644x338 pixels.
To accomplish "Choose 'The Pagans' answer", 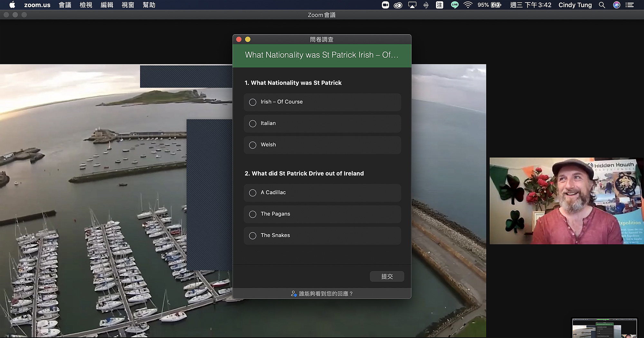I will tap(322, 214).
